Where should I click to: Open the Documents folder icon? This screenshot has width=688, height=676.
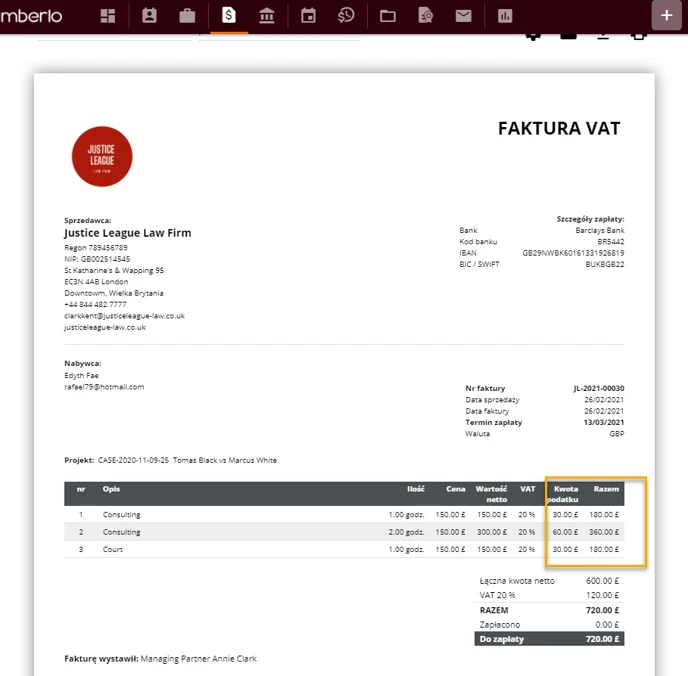pos(387,16)
